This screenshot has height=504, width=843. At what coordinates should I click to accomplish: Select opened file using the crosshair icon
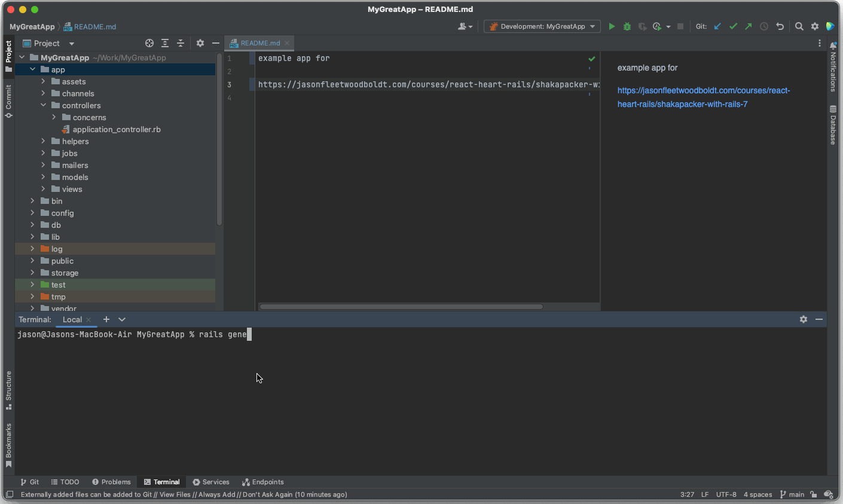click(149, 42)
